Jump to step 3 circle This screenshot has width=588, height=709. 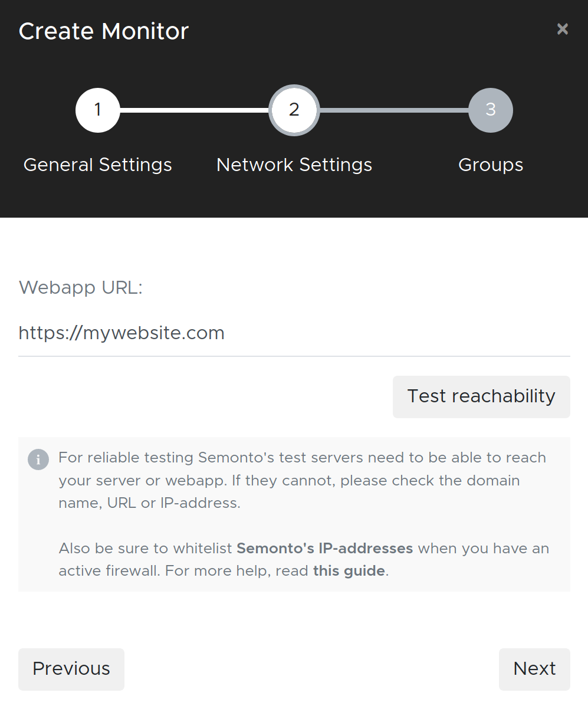490,110
